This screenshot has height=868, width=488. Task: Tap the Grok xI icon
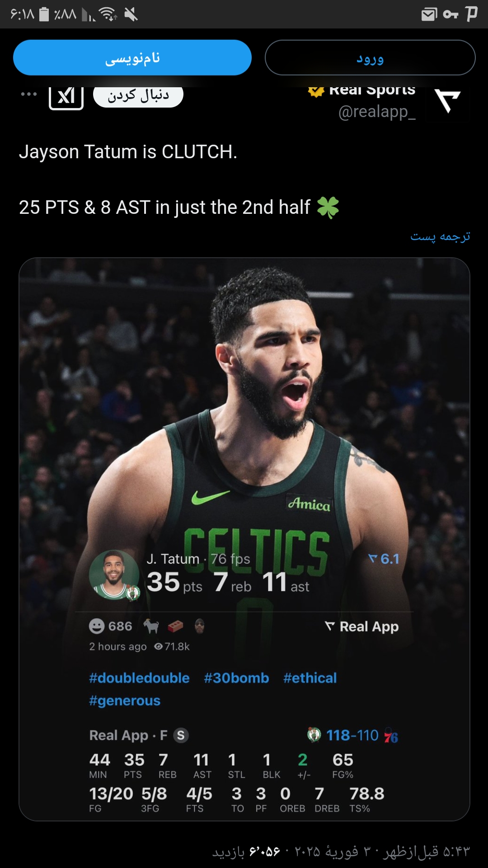point(66,96)
